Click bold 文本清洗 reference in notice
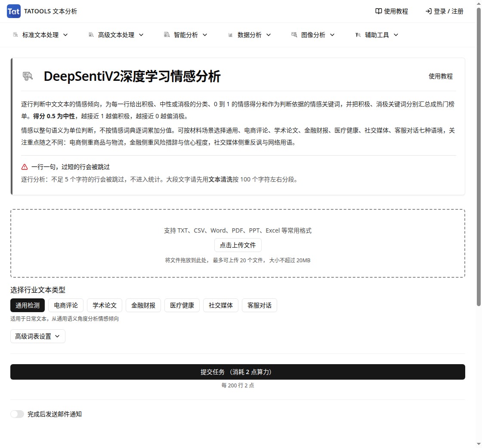The image size is (482, 448). (220, 180)
